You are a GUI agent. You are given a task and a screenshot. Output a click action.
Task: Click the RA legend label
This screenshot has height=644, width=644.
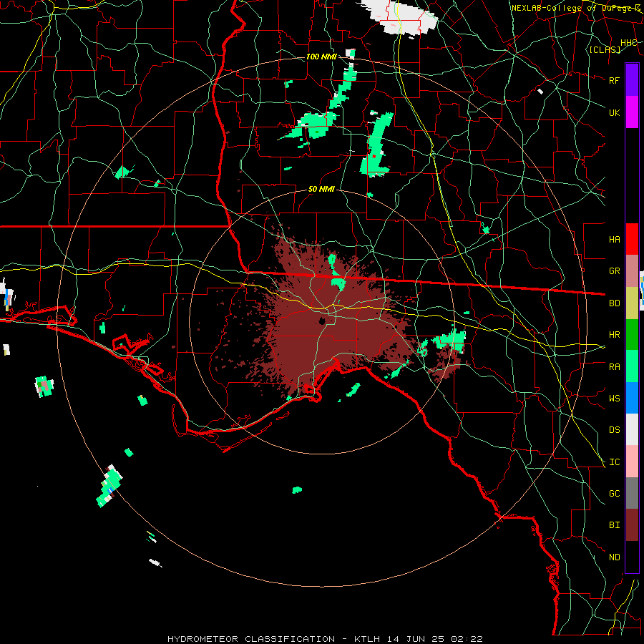pos(614,366)
